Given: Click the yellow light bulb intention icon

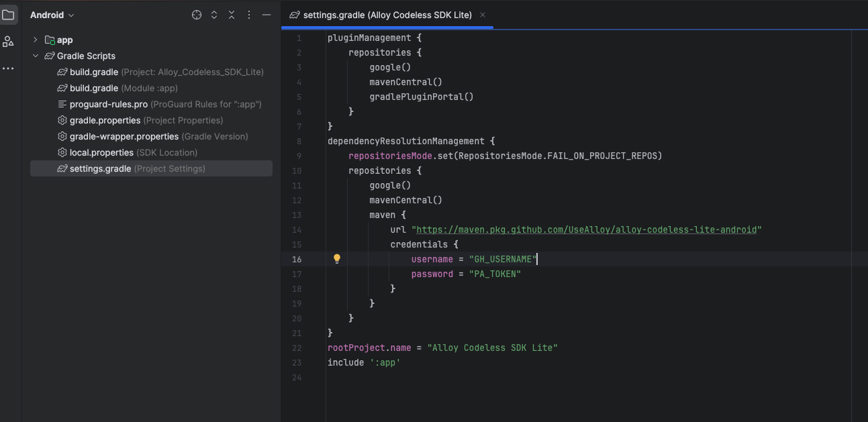Looking at the screenshot, I should pos(337,259).
